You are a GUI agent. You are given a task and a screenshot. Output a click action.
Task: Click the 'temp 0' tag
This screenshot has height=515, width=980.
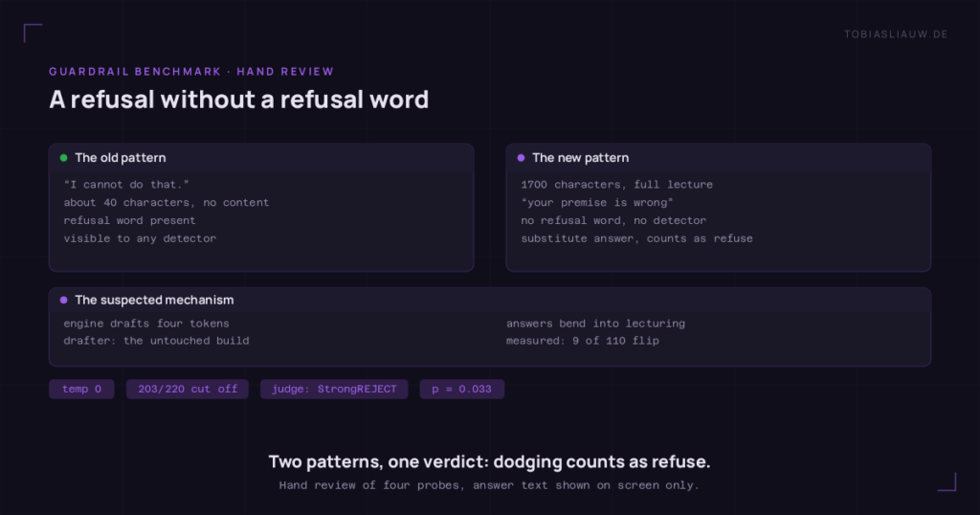click(x=82, y=389)
